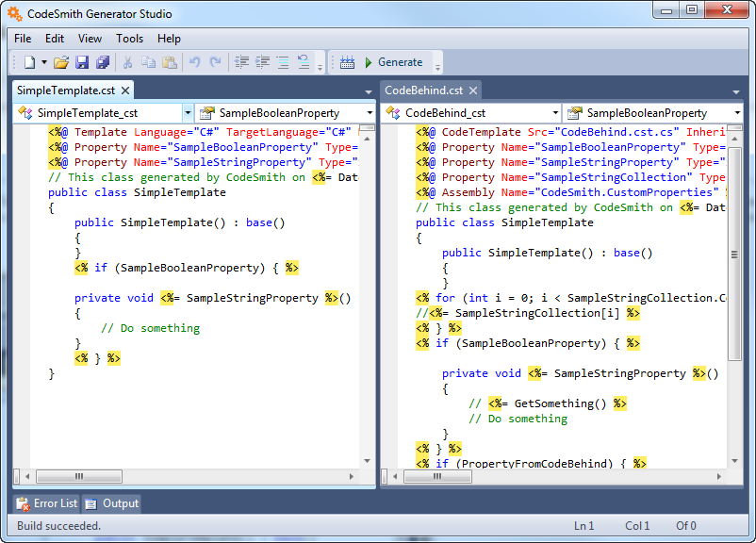Show the Error List panel tab
756x543 pixels.
pos(47,503)
